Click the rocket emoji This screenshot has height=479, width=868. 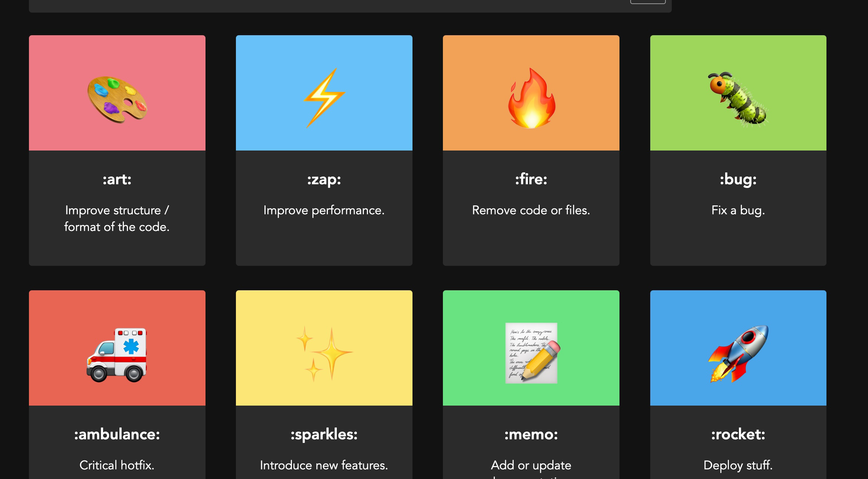738,353
